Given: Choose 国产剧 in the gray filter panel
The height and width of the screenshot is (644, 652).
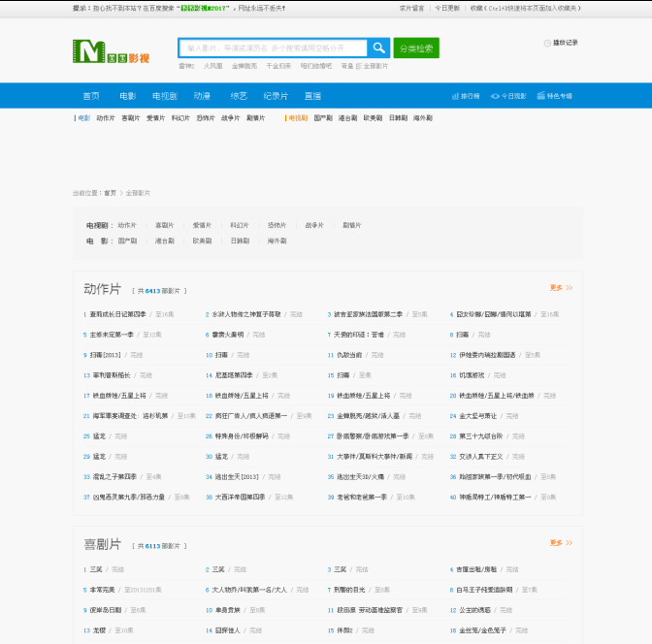Looking at the screenshot, I should tap(127, 241).
